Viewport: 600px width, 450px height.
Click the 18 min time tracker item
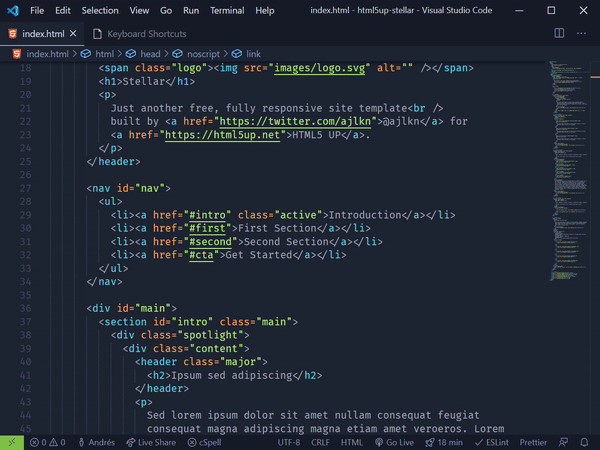point(444,442)
